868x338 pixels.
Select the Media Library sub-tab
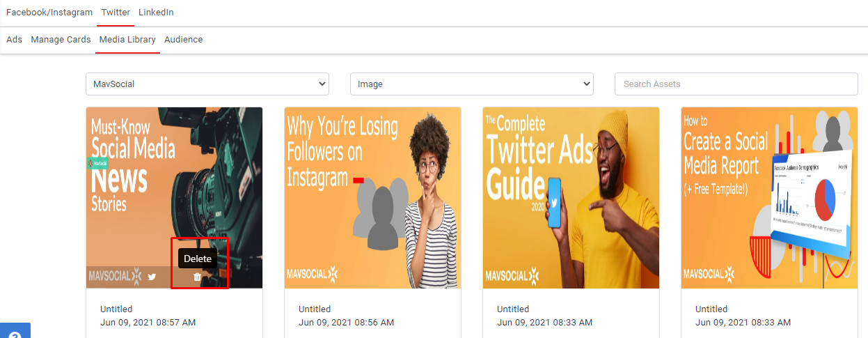127,40
